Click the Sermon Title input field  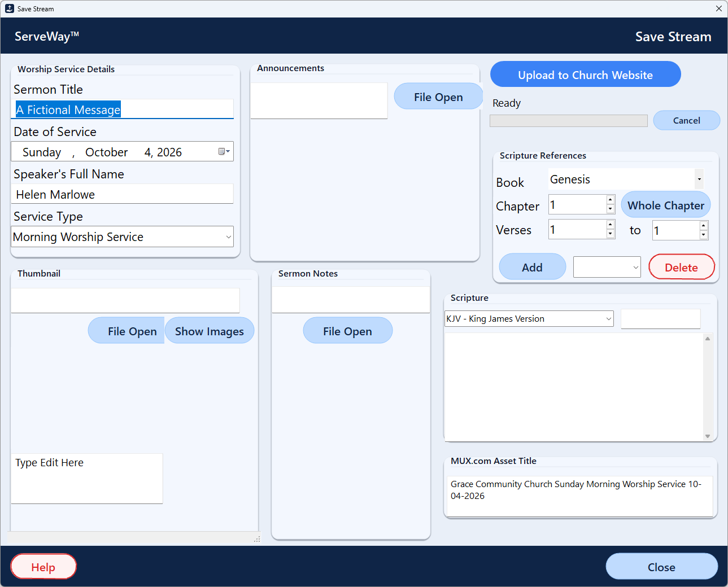pos(122,109)
